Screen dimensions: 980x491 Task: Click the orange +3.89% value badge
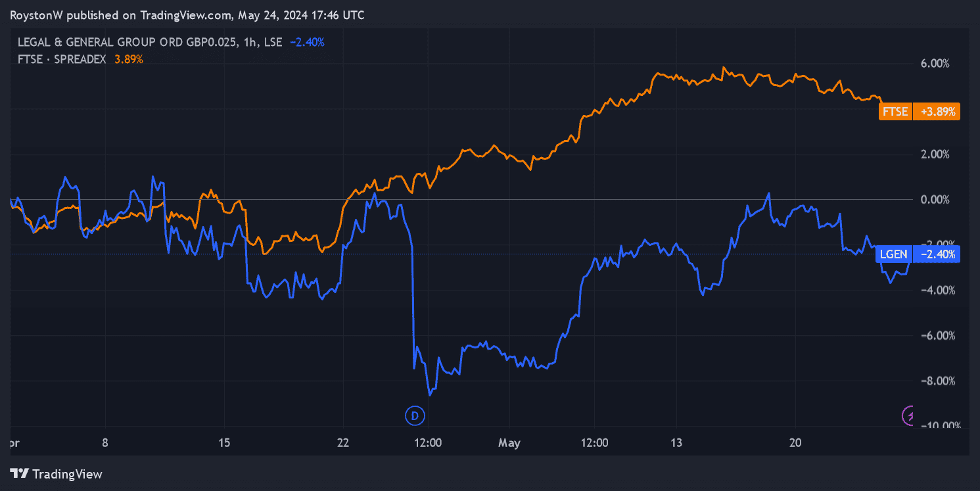[936, 112]
